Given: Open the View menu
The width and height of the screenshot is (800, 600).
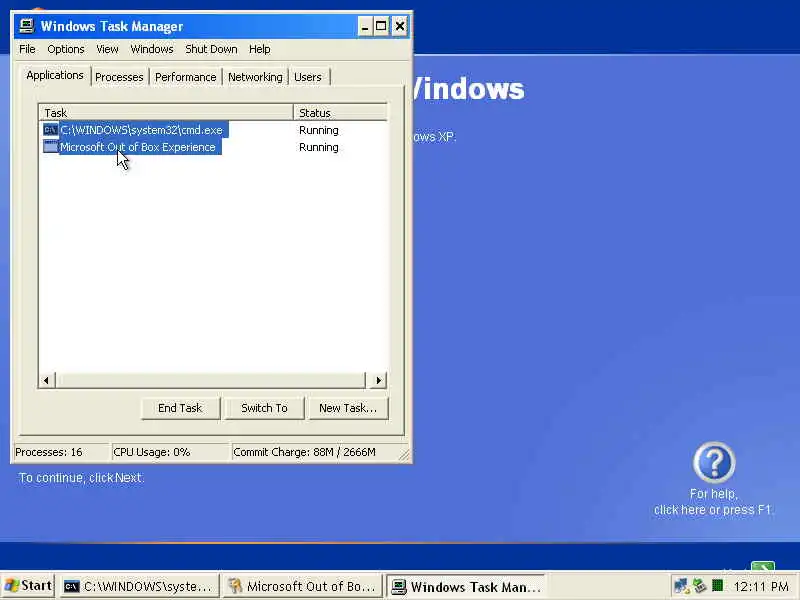Looking at the screenshot, I should [107, 49].
